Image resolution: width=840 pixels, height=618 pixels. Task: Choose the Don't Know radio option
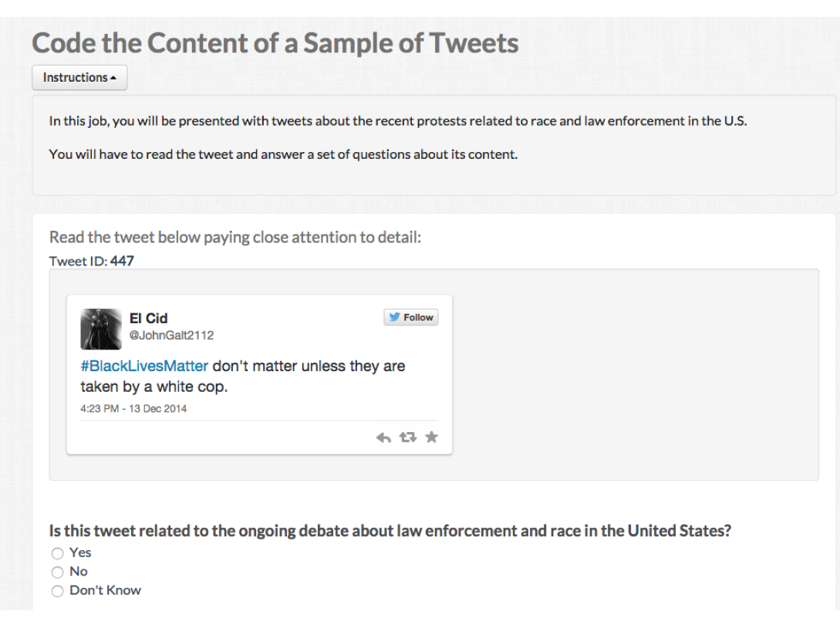(x=57, y=591)
